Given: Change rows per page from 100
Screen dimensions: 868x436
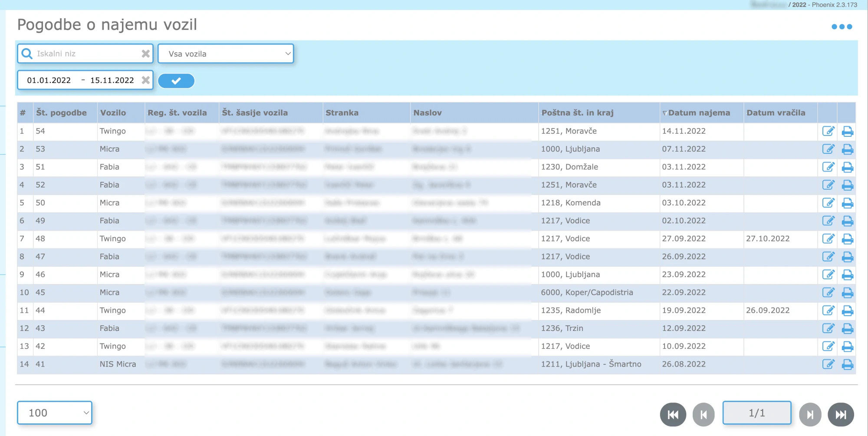Looking at the screenshot, I should coord(55,413).
